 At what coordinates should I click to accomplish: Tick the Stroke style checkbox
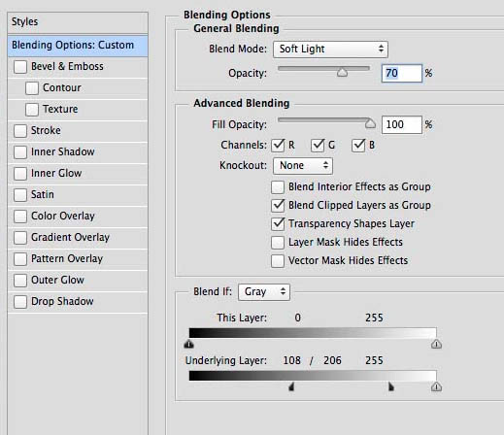pyautogui.click(x=20, y=131)
